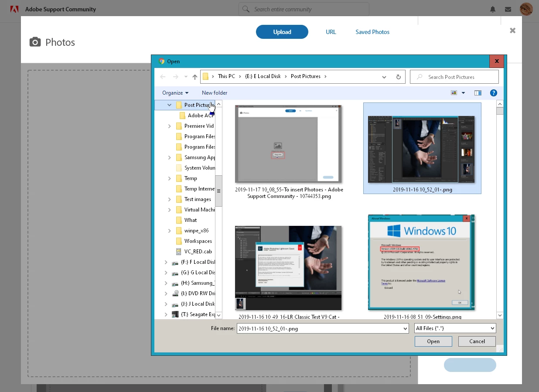Select the What folder
This screenshot has width=539, height=392.
pyautogui.click(x=187, y=220)
